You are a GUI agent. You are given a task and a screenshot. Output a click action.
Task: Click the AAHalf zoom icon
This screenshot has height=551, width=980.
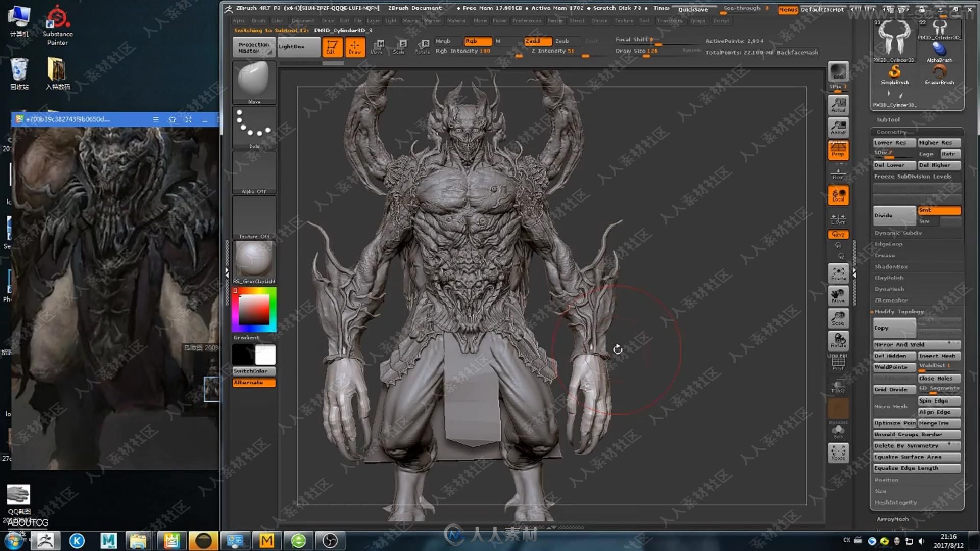[838, 127]
